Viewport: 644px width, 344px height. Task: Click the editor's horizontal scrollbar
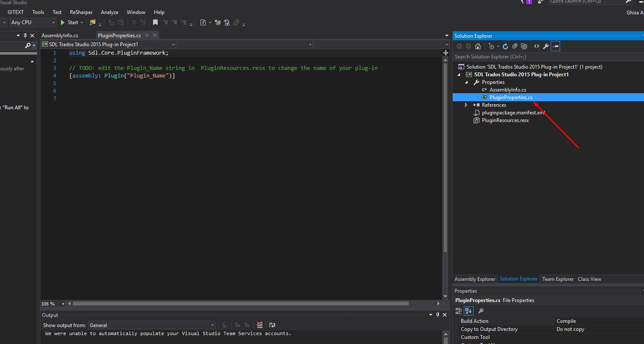pos(240,304)
